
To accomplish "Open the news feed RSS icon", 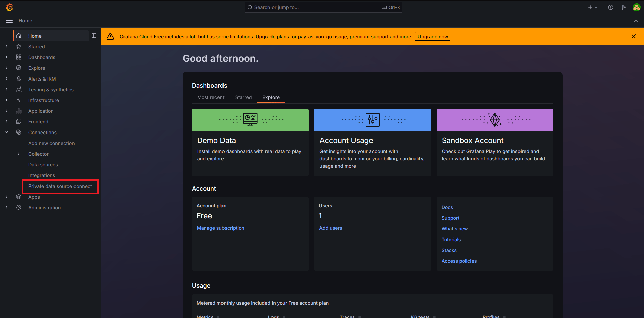I will point(624,7).
